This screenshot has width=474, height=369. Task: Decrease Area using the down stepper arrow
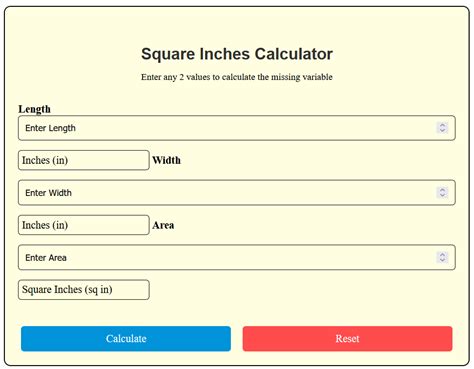pos(442,260)
